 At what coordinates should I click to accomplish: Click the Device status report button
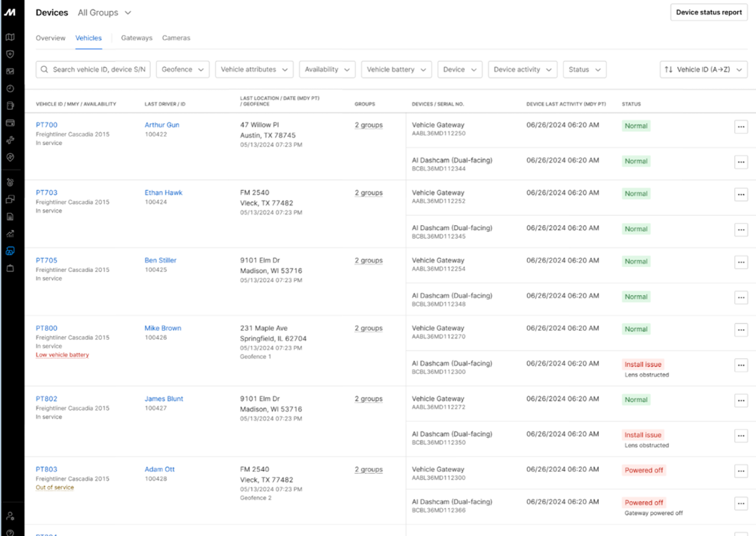(709, 12)
